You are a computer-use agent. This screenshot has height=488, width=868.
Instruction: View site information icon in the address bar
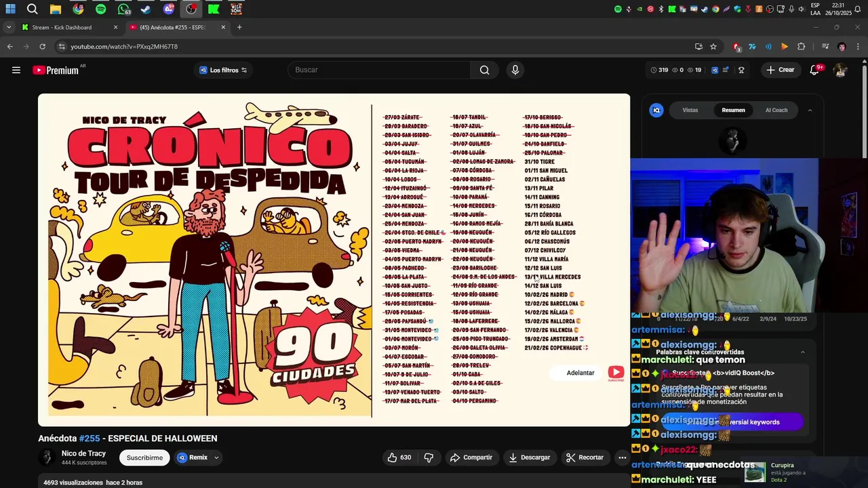click(x=62, y=47)
